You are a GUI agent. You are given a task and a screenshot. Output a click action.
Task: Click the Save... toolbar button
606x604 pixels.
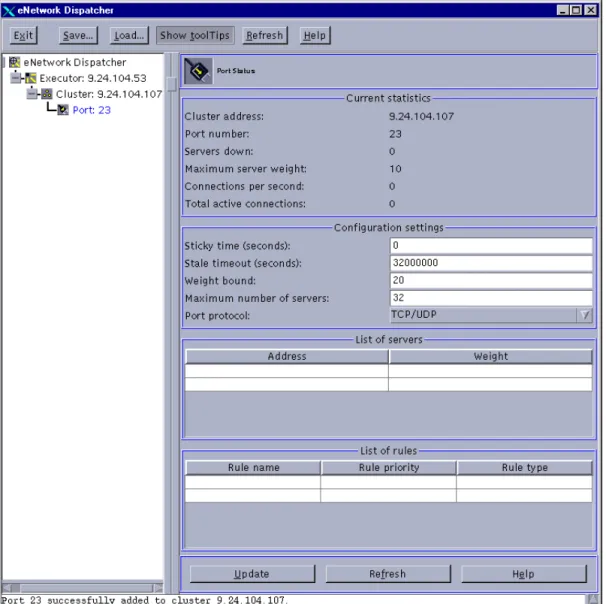coord(78,36)
